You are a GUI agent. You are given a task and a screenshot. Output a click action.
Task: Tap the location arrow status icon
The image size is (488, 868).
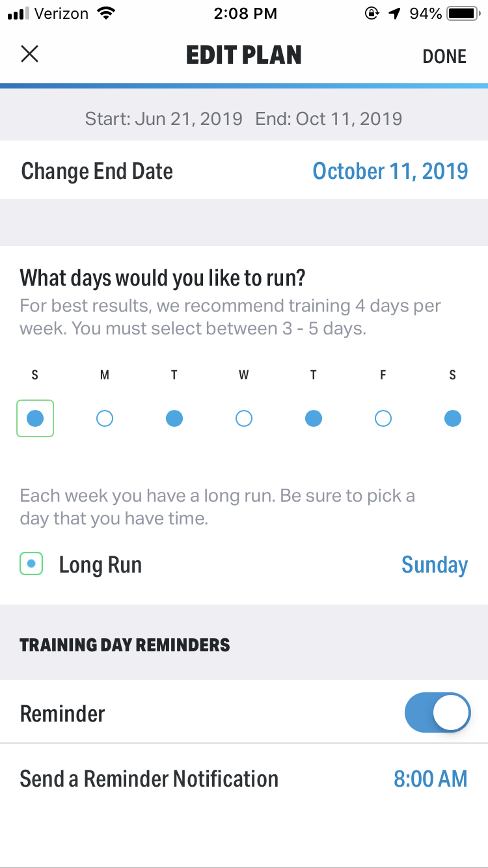394,14
